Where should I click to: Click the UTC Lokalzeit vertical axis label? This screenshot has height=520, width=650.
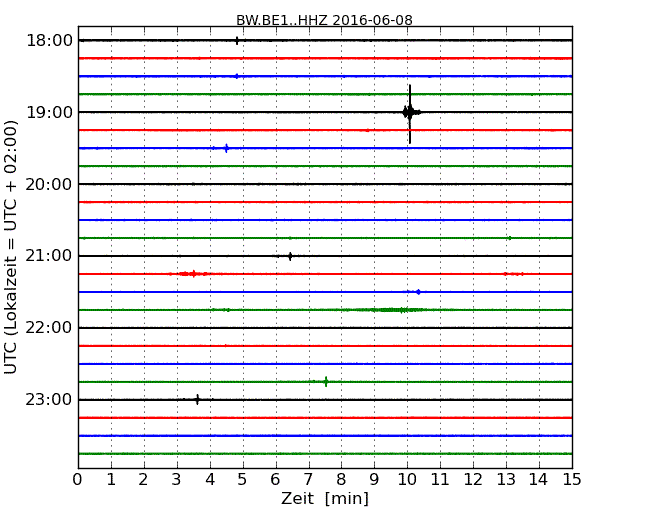[11, 247]
